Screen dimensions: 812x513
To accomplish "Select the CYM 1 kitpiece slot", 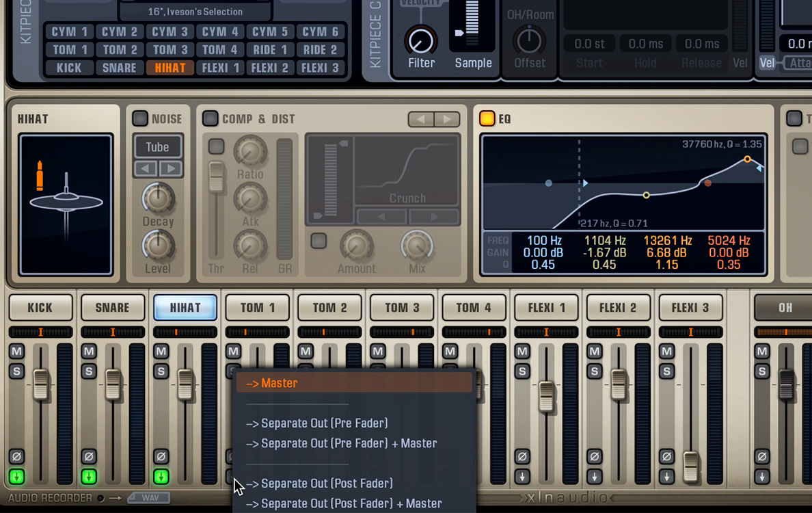I will 69,31.
